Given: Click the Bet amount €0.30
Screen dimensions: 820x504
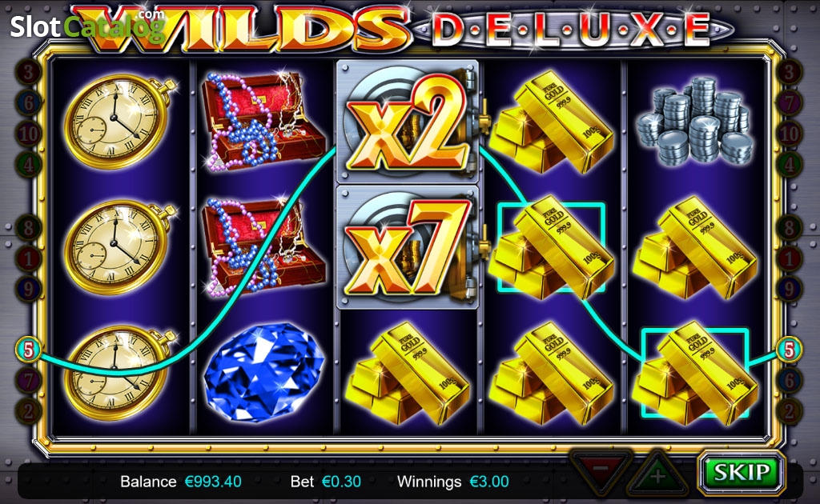Looking at the screenshot, I should point(341,482).
